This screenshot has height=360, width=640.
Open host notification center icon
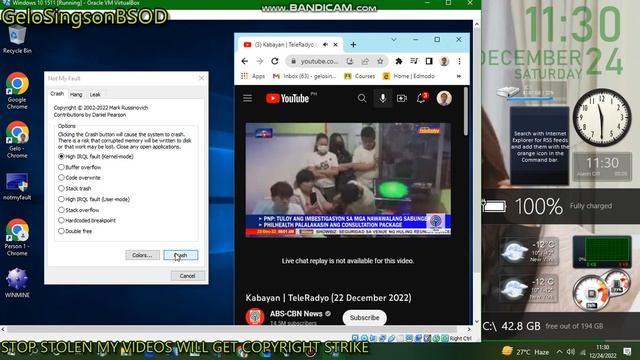click(x=627, y=351)
